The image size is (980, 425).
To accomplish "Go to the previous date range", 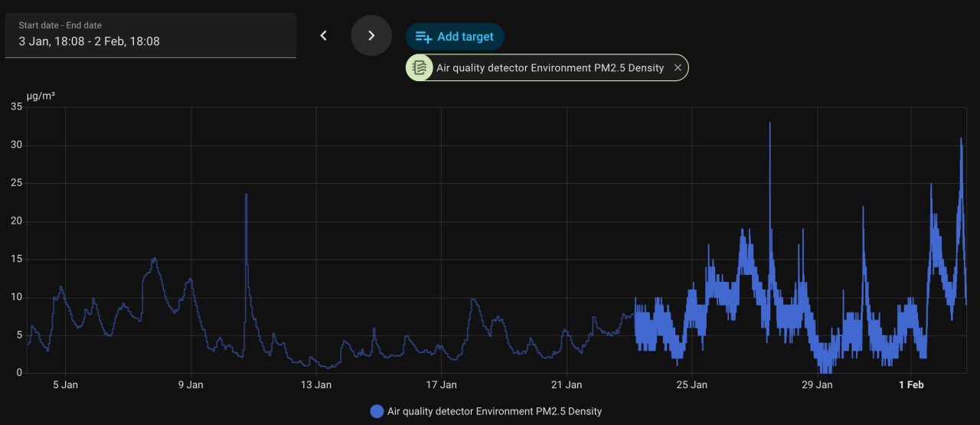I will pos(323,35).
